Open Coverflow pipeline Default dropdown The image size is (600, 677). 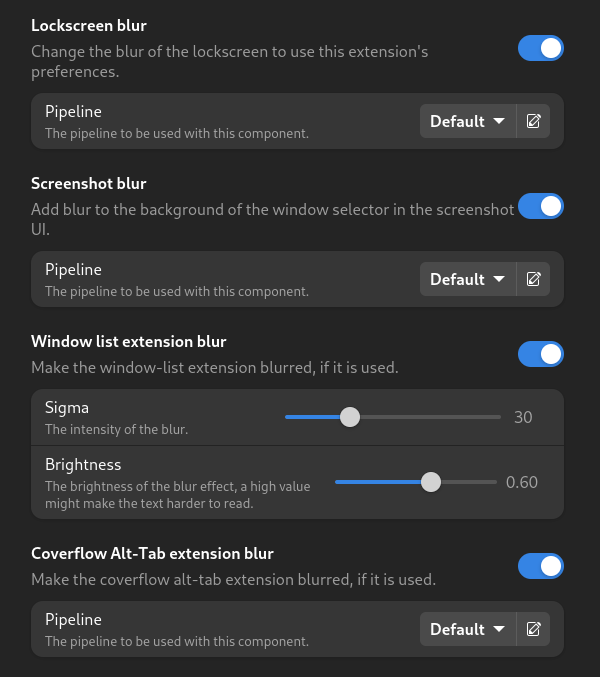[468, 629]
